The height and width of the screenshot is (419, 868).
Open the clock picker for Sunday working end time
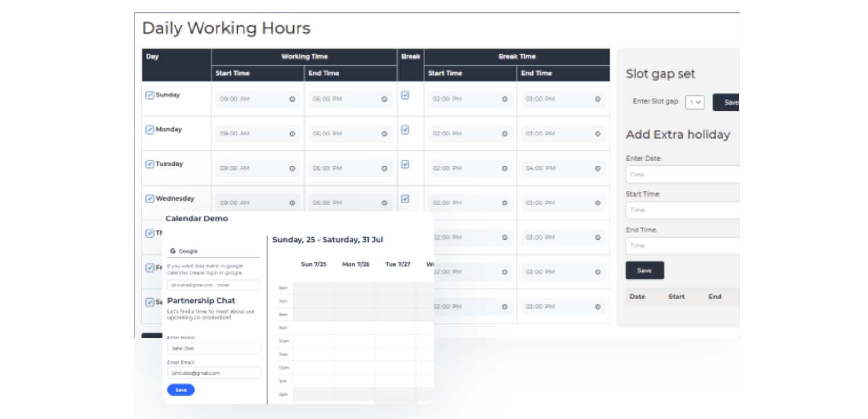coord(384,99)
